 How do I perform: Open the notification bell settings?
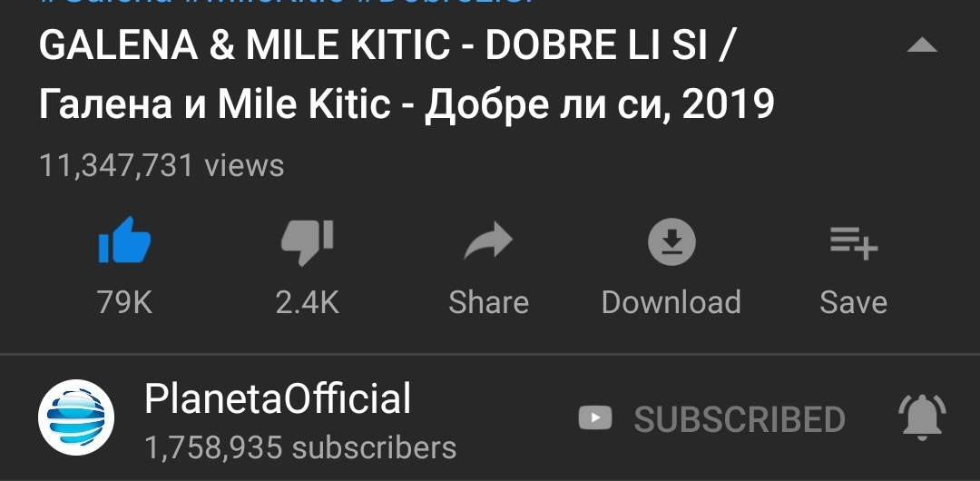tap(922, 417)
